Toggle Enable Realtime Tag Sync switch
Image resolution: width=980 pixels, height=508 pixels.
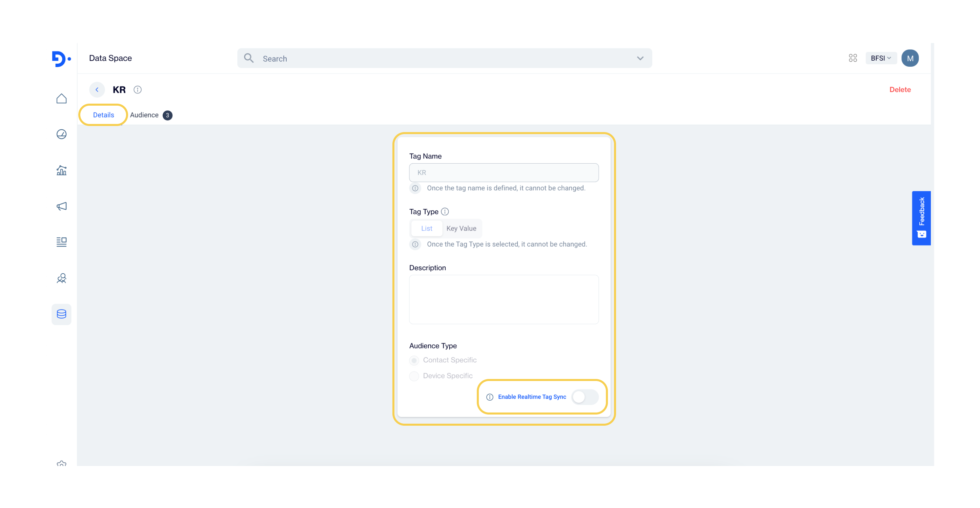click(x=585, y=397)
